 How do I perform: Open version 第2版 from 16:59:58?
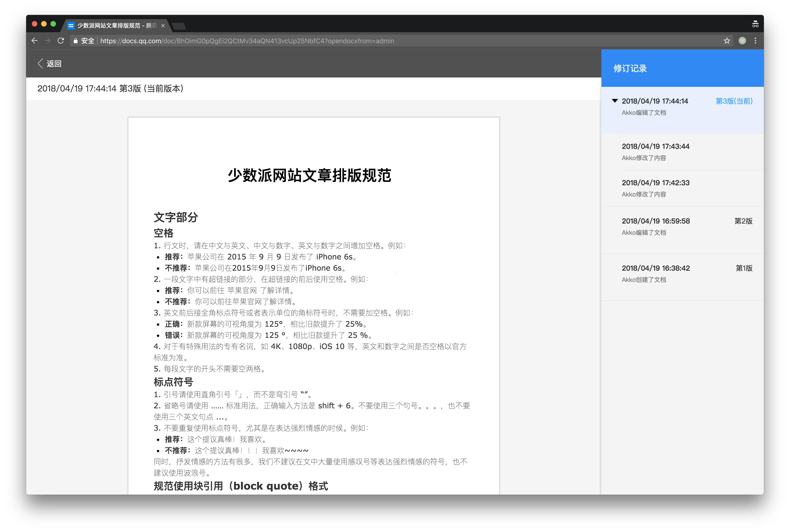click(656, 221)
